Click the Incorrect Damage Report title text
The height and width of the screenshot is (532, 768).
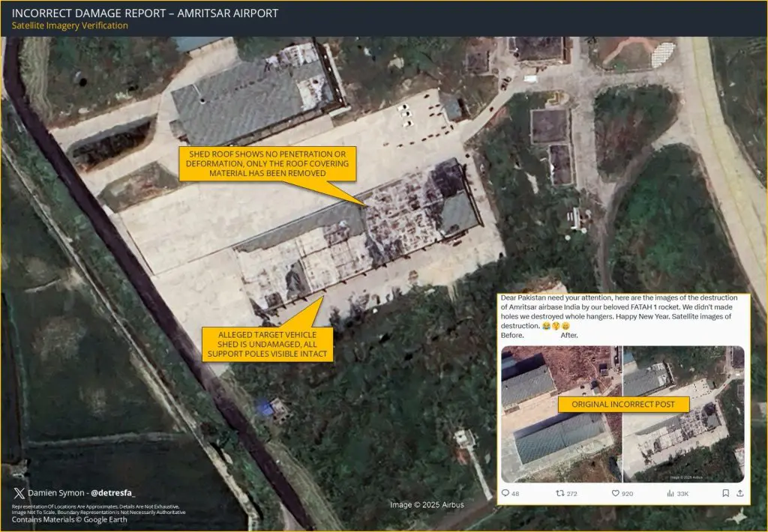pos(145,13)
